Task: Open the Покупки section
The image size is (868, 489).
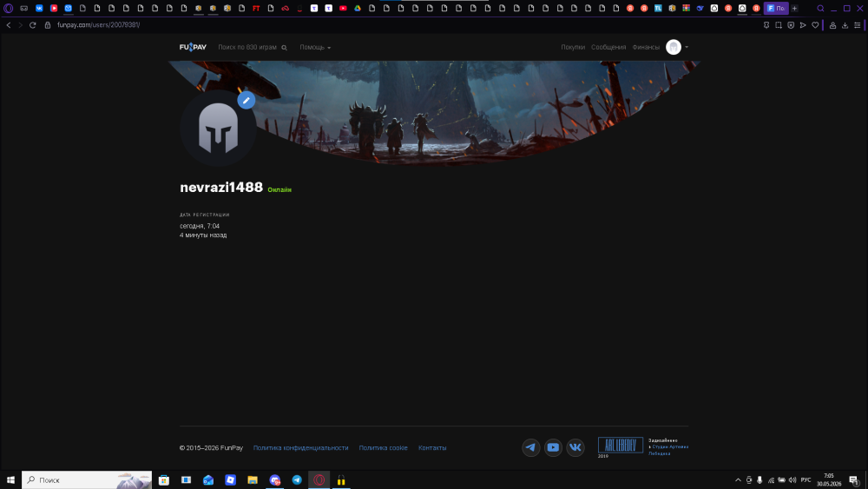Action: click(x=573, y=47)
